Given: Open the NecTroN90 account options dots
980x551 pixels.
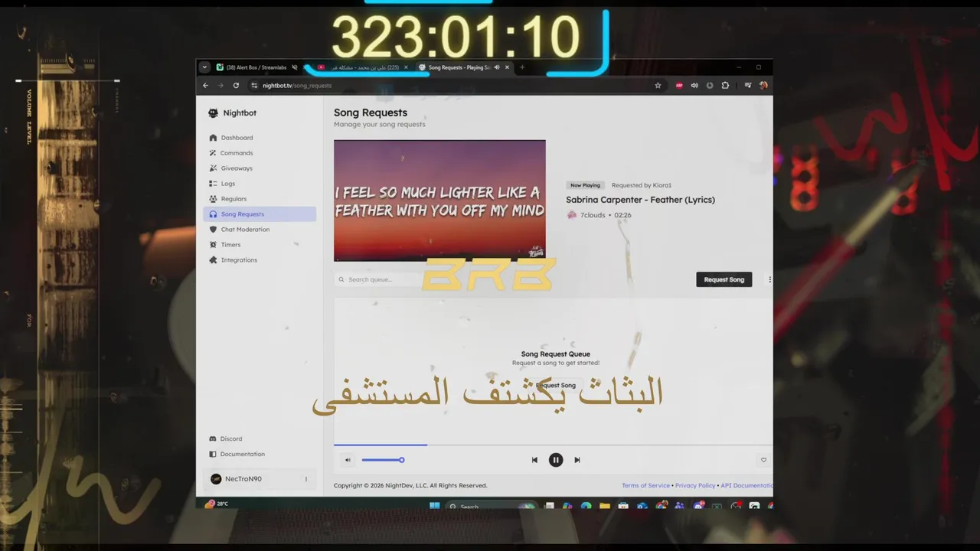Looking at the screenshot, I should pos(305,479).
